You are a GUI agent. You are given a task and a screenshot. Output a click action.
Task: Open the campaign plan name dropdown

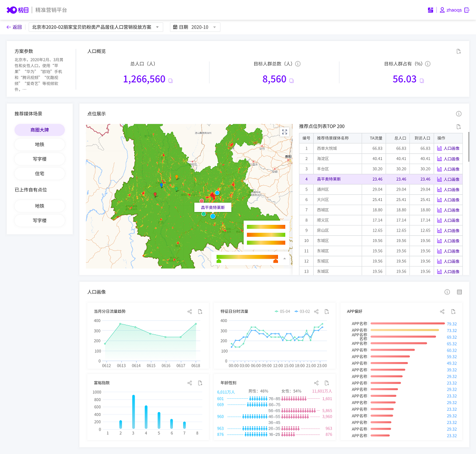click(96, 27)
